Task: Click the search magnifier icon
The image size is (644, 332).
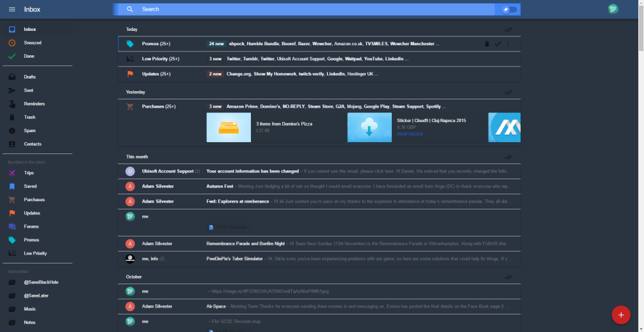Action: [130, 9]
